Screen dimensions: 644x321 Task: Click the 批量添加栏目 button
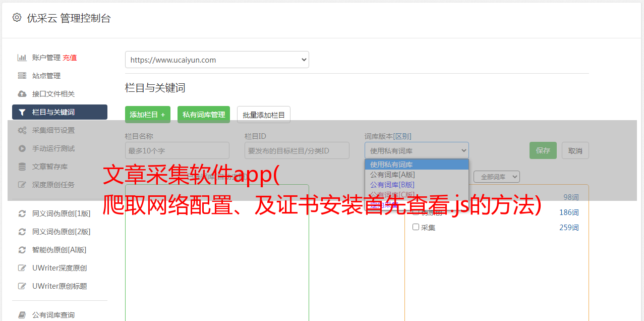point(264,115)
